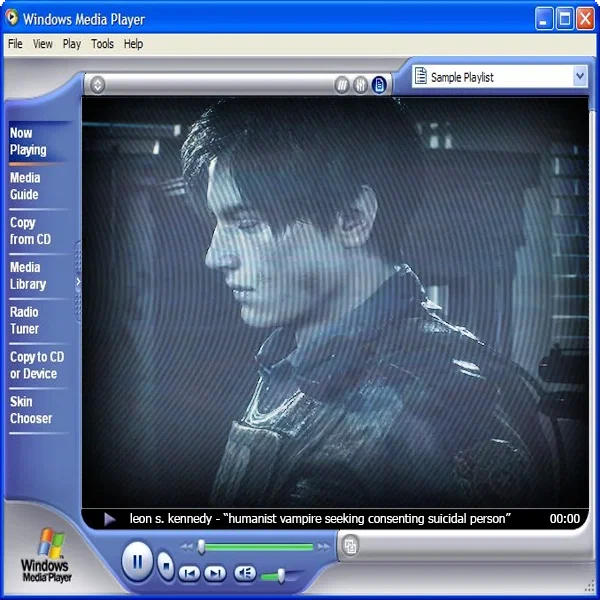Open the File menu

point(15,44)
